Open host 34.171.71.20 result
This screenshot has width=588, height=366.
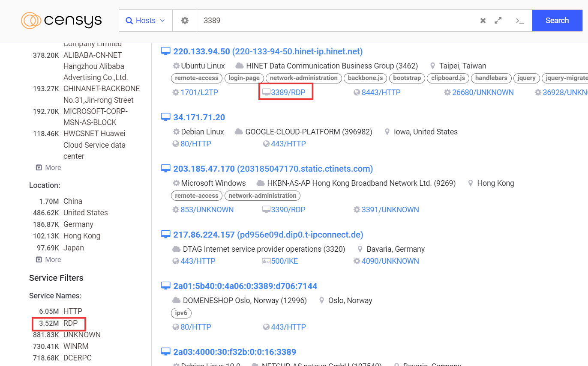199,118
